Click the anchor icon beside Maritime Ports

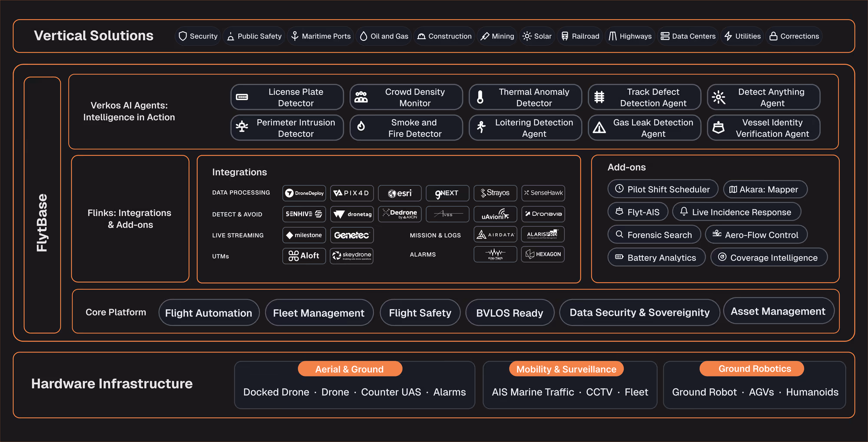[295, 36]
